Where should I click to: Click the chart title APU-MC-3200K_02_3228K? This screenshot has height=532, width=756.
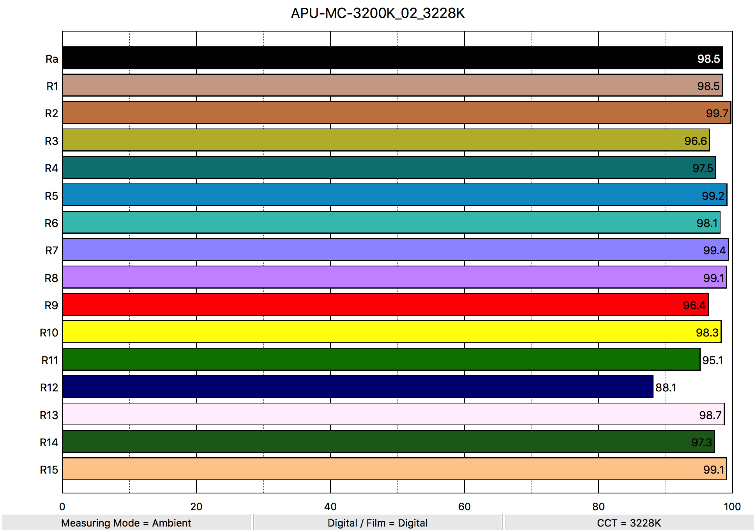(378, 13)
